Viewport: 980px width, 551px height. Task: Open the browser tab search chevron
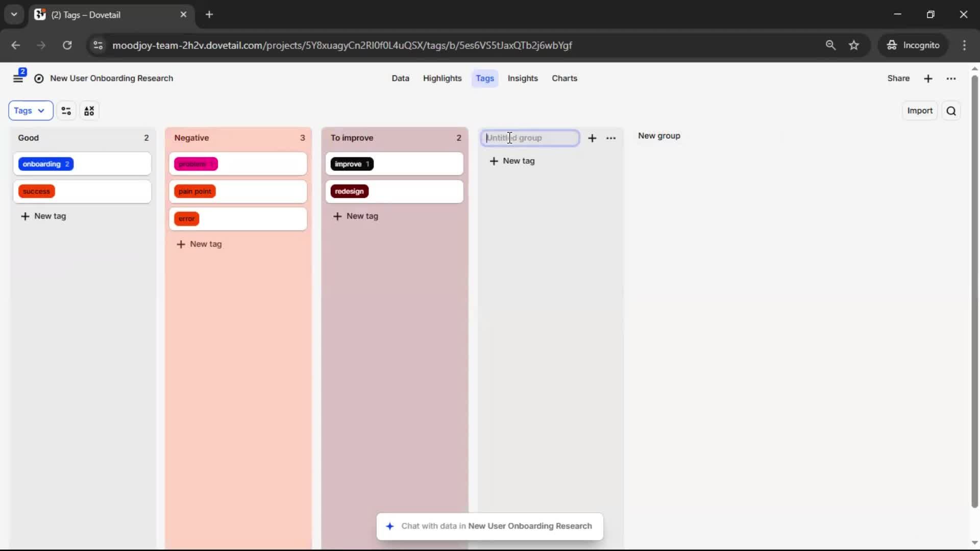click(14, 14)
